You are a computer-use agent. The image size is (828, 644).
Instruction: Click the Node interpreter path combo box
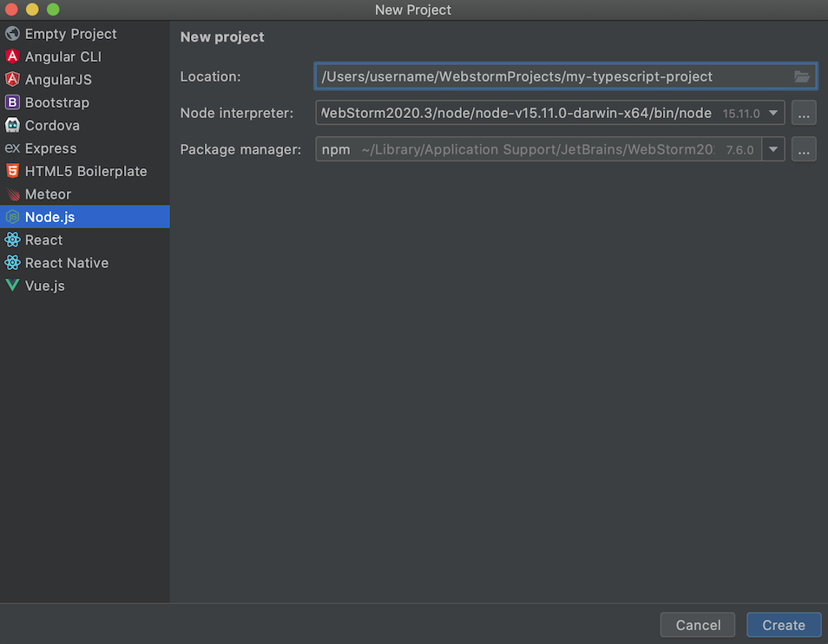pos(549,113)
